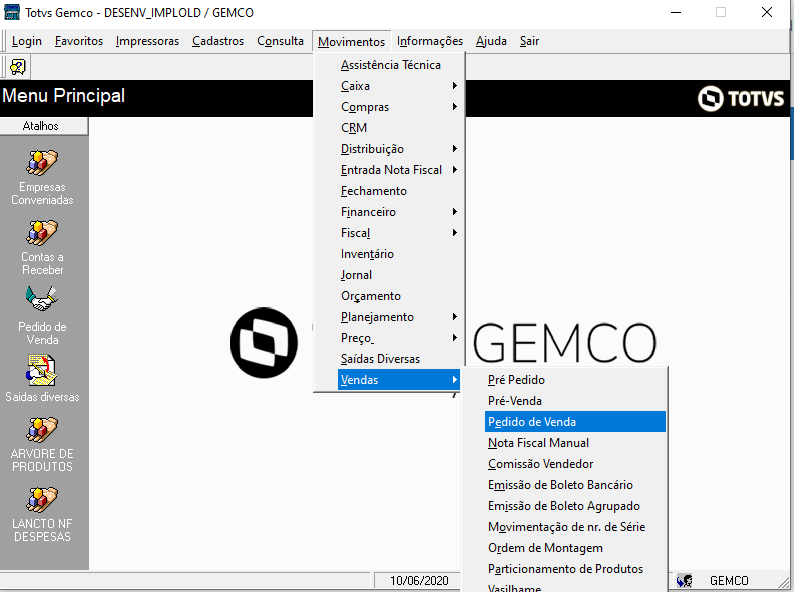Click the highlighted Vendas menu entry
794x592 pixels.
(399, 380)
